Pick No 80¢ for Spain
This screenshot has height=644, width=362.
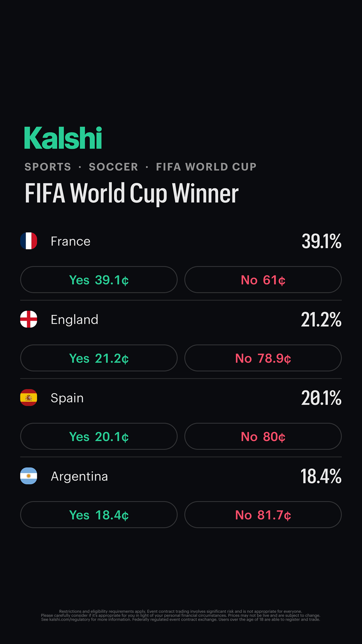tap(263, 436)
